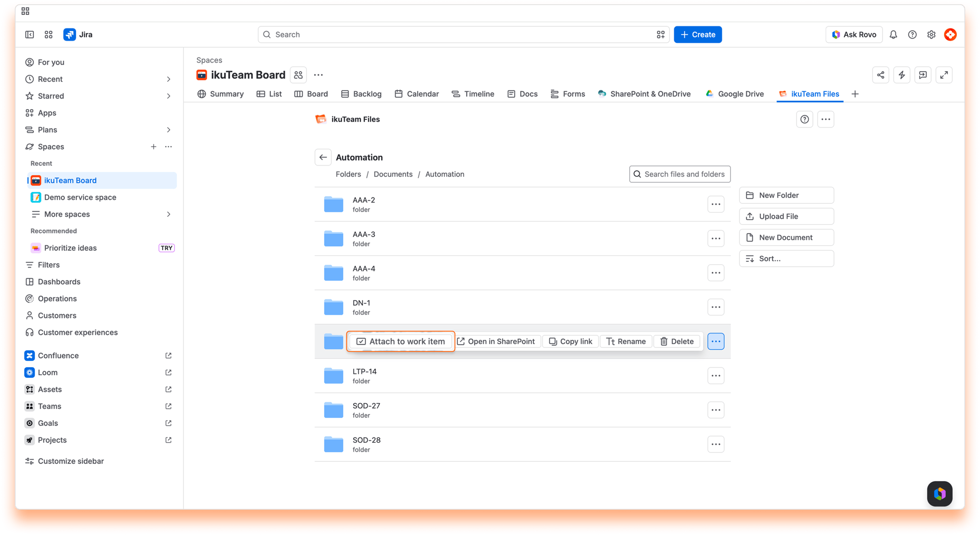The width and height of the screenshot is (980, 535).
Task: Open the Sort... options
Action: [786, 259]
